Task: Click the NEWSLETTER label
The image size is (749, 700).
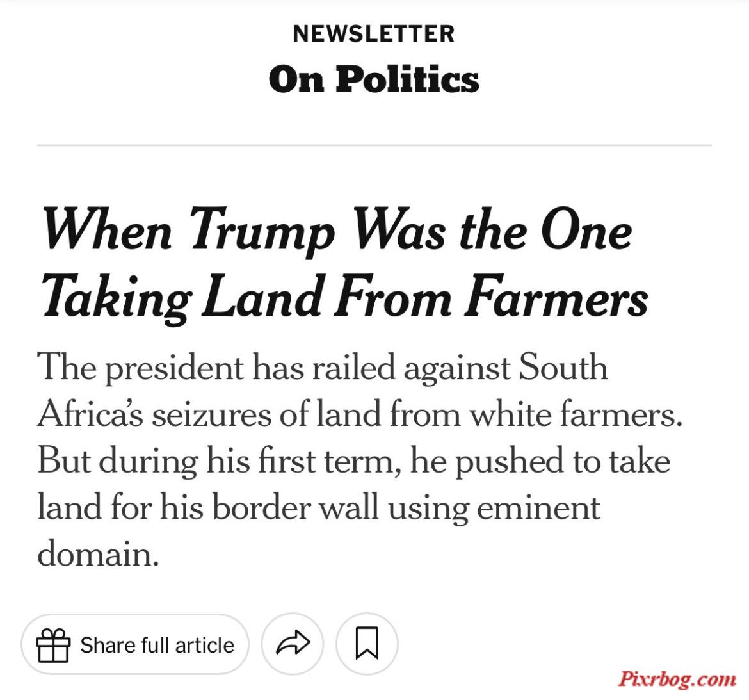Action: click(374, 33)
